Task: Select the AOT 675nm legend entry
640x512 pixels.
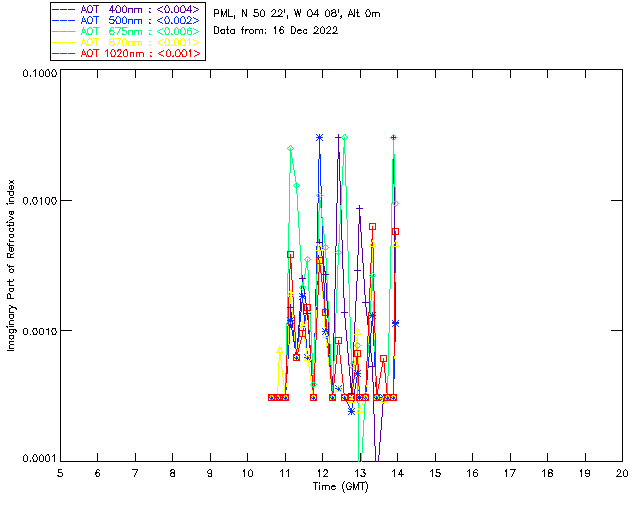Action: point(127,31)
